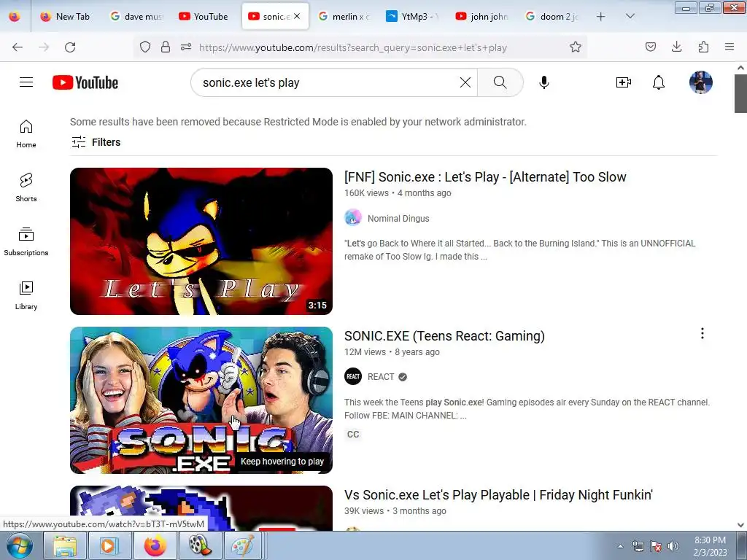The height and width of the screenshot is (560, 747).
Task: Click the Nominal Dingus channel avatar
Action: click(x=353, y=217)
